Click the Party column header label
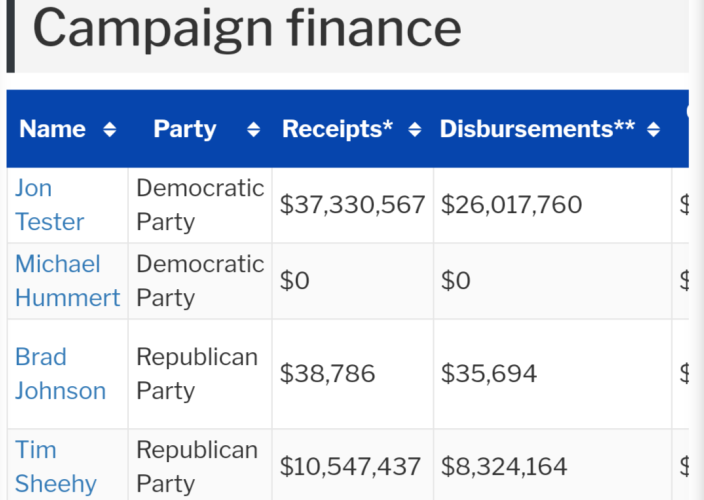 [185, 129]
